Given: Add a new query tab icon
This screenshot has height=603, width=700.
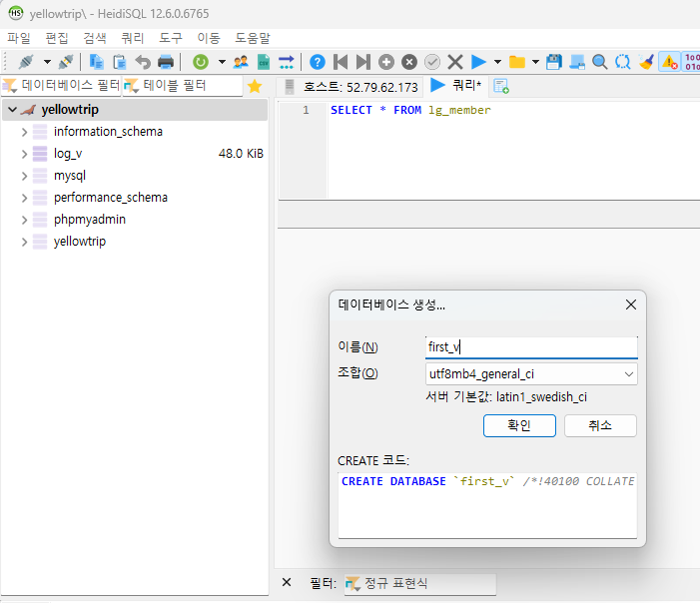Looking at the screenshot, I should point(501,86).
